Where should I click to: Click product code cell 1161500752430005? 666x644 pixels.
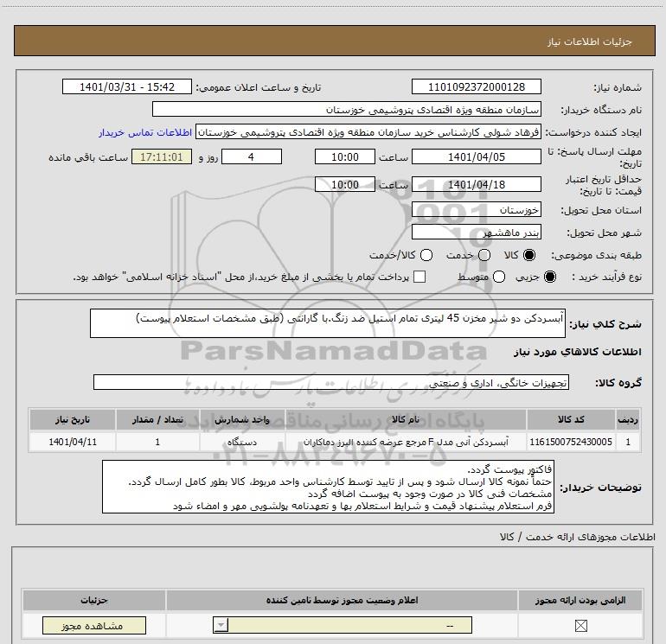(x=571, y=442)
